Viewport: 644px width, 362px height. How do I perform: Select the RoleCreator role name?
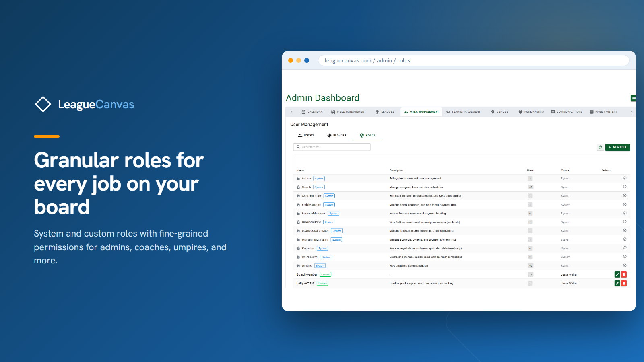pyautogui.click(x=310, y=257)
